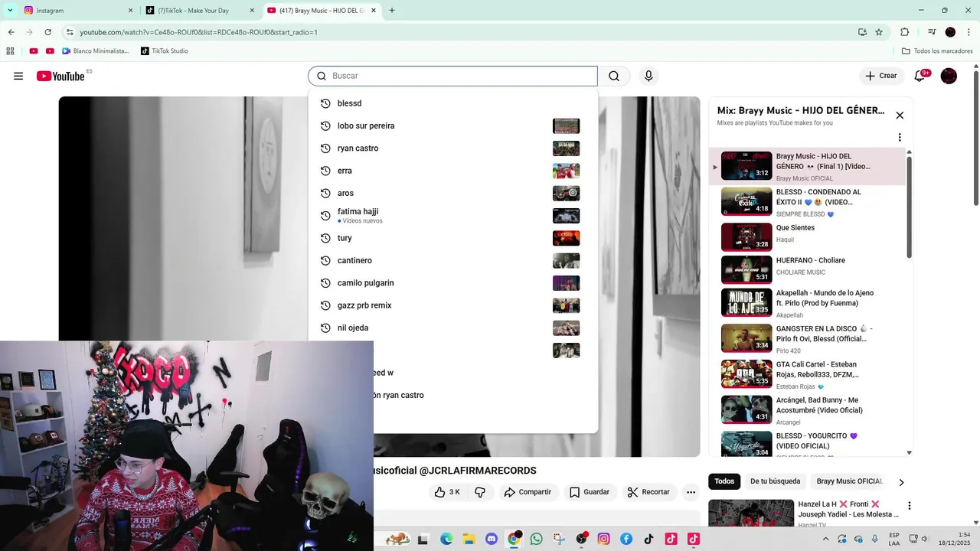Open the Blanco Minimalista bookmark
Screen dimensions: 980x551
(x=95, y=51)
